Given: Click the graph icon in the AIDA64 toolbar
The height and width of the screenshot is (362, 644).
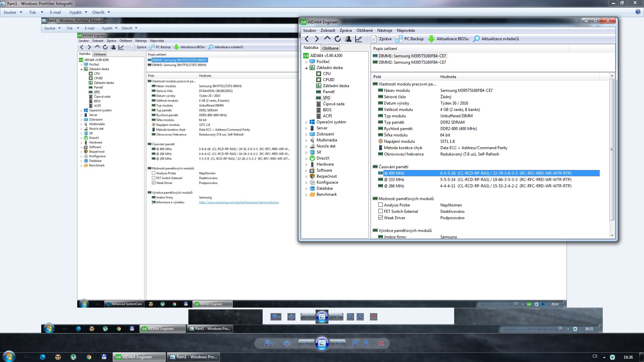Looking at the screenshot, I should (x=359, y=39).
